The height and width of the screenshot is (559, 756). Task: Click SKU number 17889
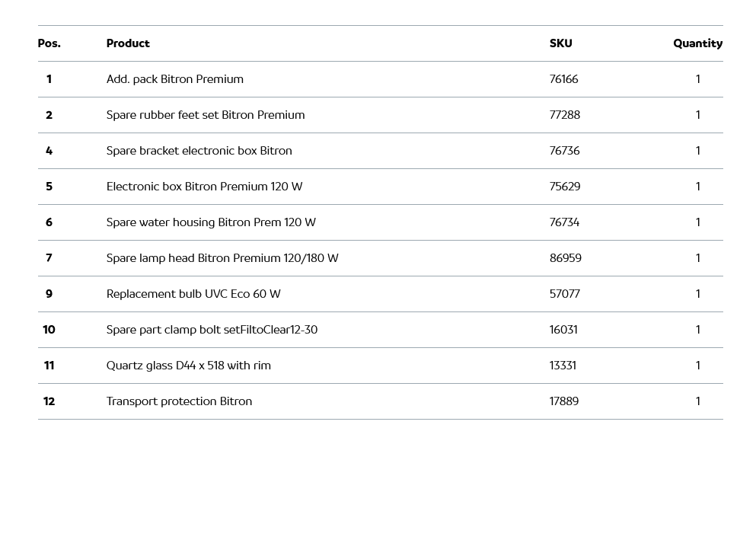564,401
